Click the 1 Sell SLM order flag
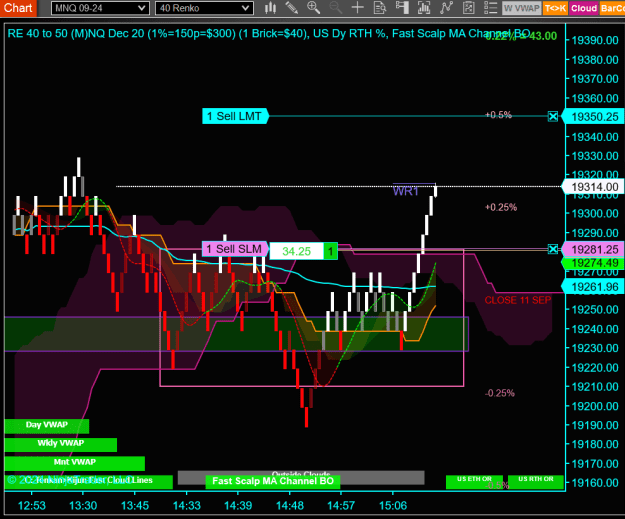Screen dimensions: 625x519 point(235,249)
